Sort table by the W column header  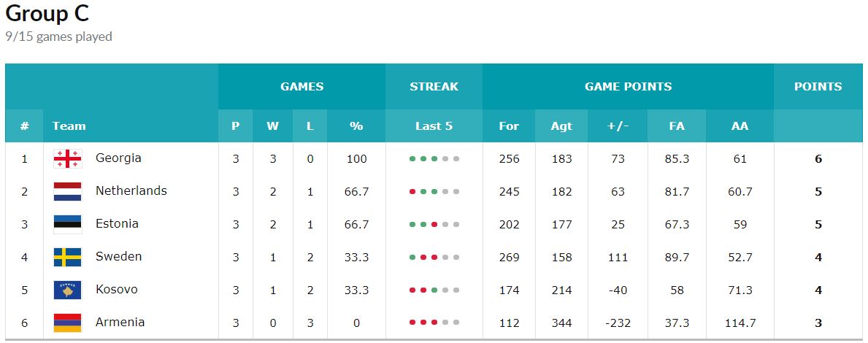tap(272, 126)
